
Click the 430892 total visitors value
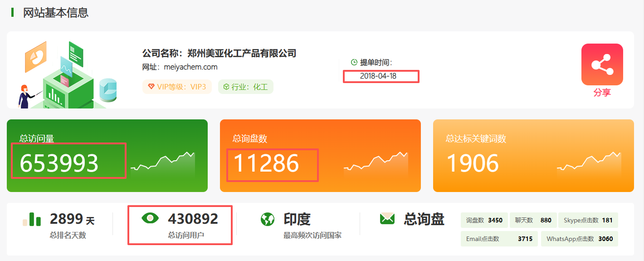(193, 219)
